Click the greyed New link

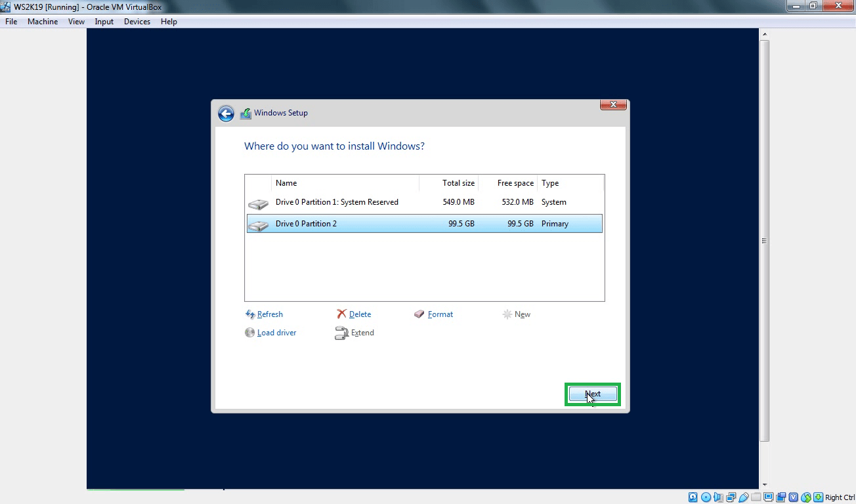[x=523, y=314]
